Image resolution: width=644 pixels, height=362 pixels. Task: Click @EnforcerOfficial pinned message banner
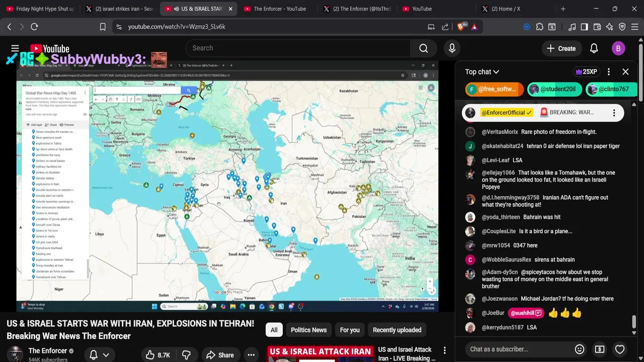(543, 113)
